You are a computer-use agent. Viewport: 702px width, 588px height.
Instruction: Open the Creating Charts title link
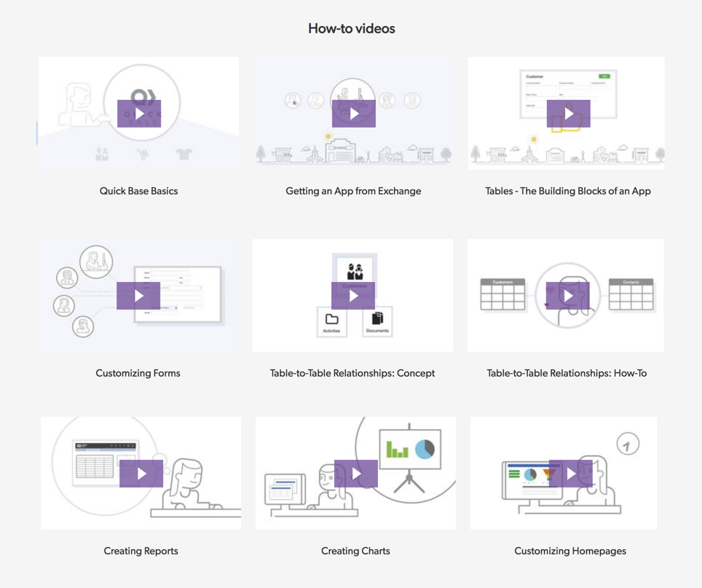click(355, 551)
